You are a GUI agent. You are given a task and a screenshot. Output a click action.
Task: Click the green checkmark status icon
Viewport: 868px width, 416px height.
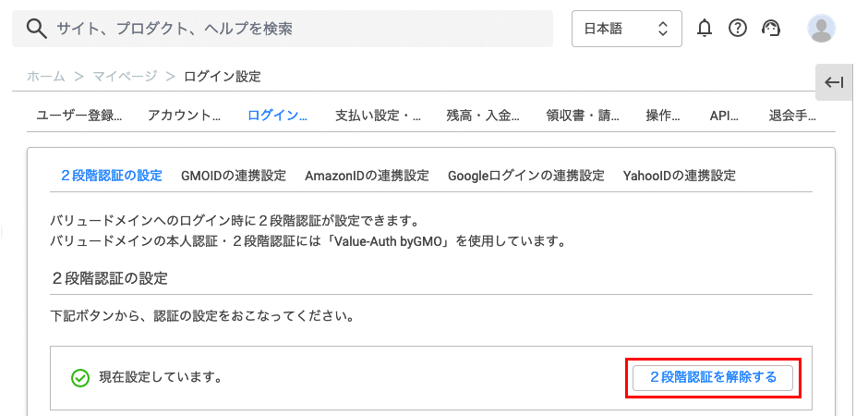(x=80, y=378)
